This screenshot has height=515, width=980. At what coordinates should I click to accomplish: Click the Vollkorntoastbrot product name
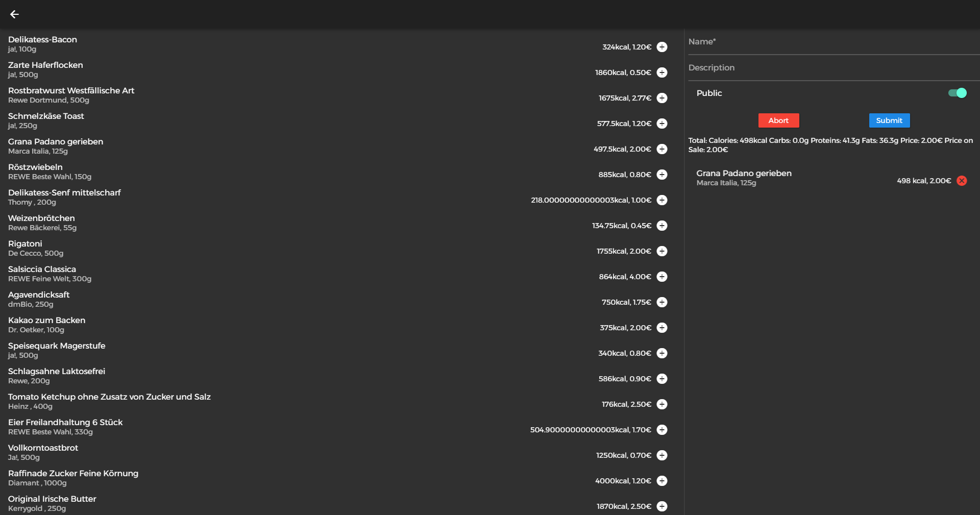pyautogui.click(x=43, y=448)
